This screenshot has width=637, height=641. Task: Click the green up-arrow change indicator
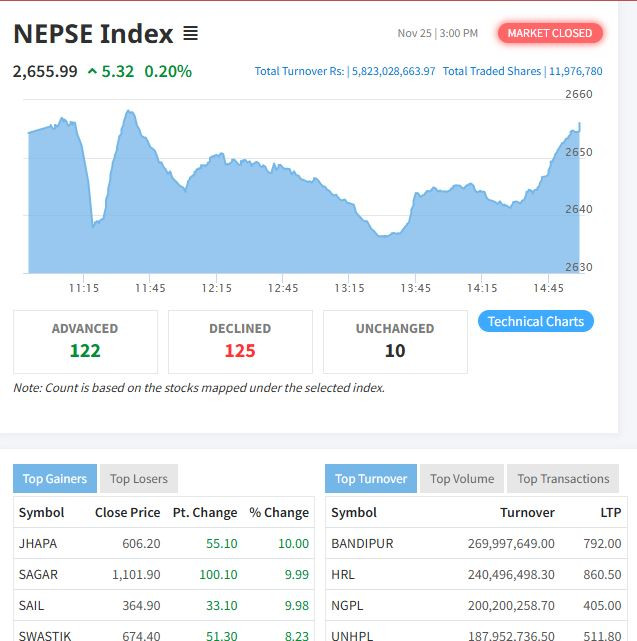pyautogui.click(x=93, y=72)
